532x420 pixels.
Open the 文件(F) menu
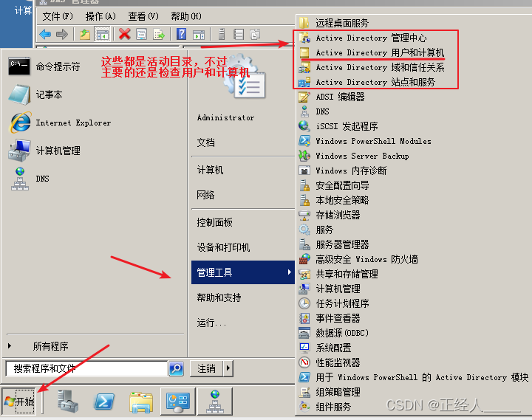58,16
